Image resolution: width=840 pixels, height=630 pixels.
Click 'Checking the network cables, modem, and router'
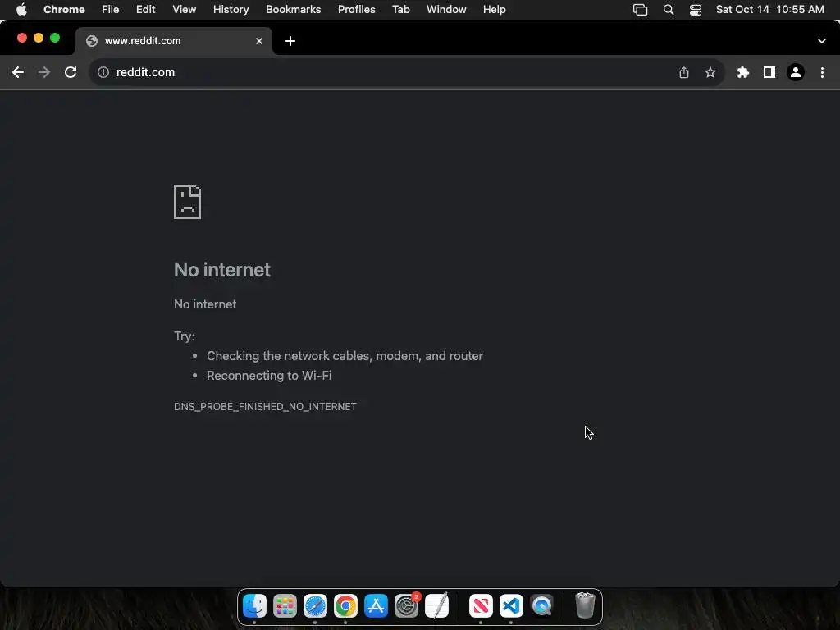pos(345,356)
